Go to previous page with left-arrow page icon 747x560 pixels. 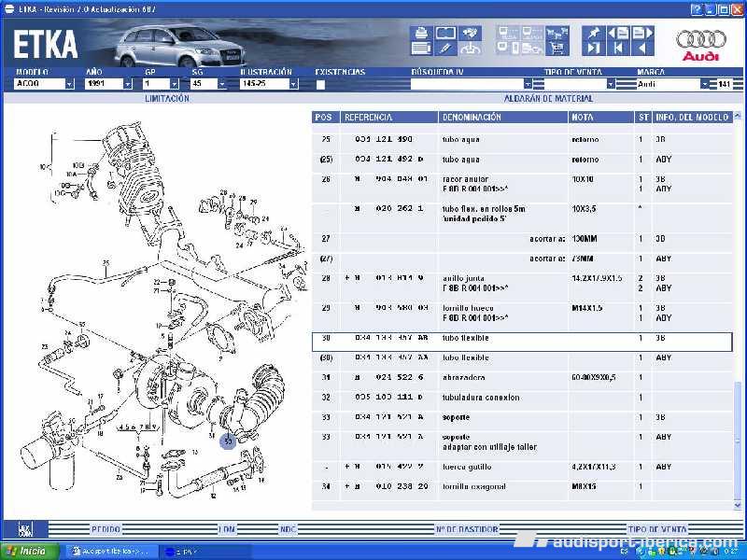[x=618, y=33]
